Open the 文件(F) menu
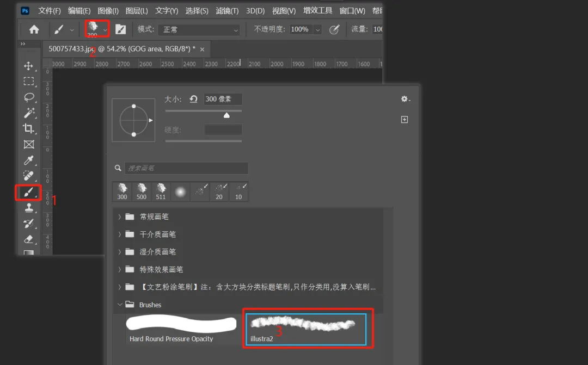The image size is (588, 365). pyautogui.click(x=50, y=11)
